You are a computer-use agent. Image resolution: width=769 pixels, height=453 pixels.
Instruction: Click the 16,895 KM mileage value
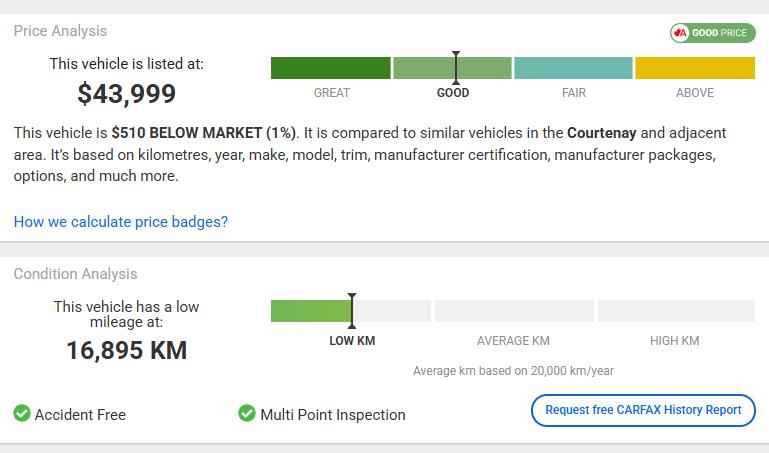[127, 351]
